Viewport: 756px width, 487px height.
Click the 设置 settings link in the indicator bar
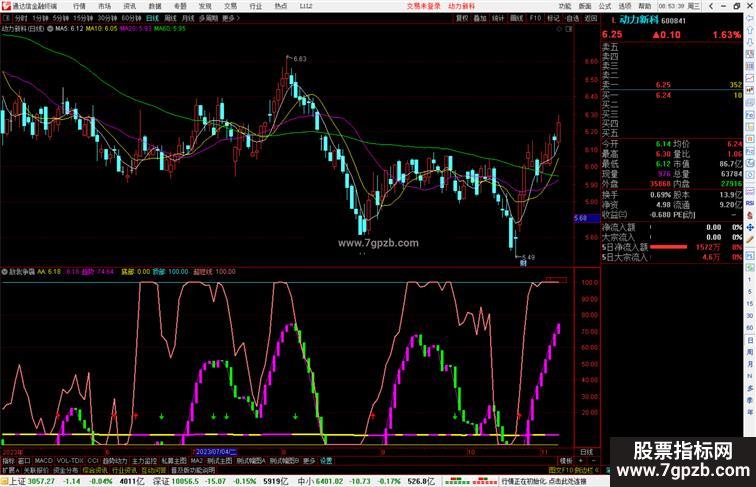point(326,461)
